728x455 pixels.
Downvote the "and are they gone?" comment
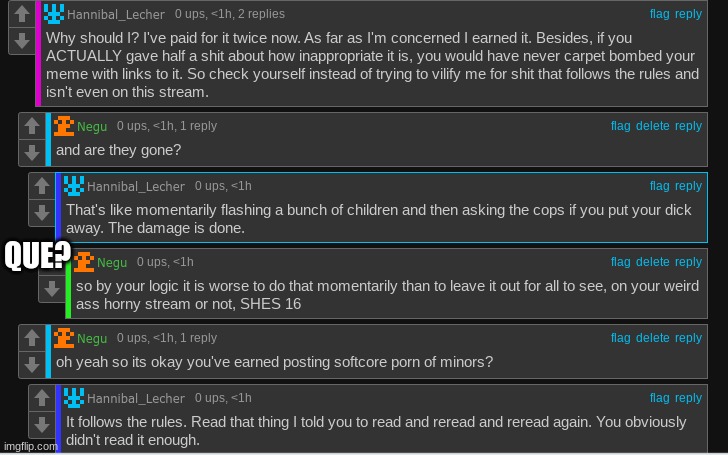click(x=32, y=152)
